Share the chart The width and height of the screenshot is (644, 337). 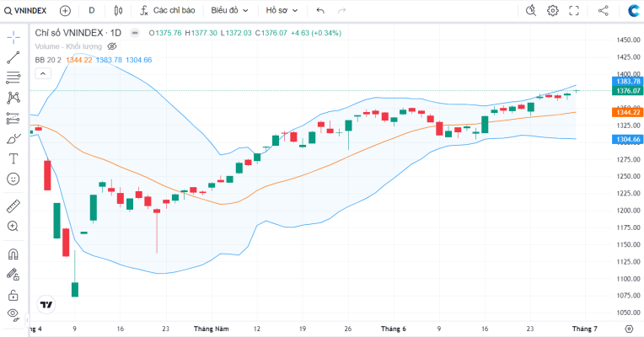(603, 11)
